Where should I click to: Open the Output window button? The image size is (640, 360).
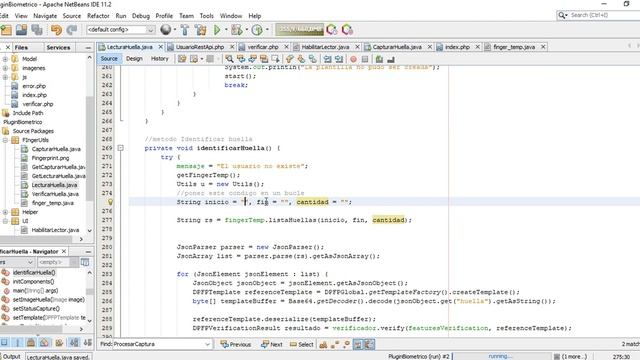coord(11,356)
